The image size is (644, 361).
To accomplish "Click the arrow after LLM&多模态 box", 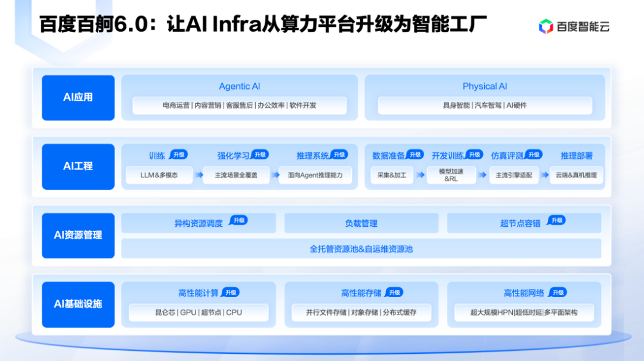I will [x=199, y=175].
